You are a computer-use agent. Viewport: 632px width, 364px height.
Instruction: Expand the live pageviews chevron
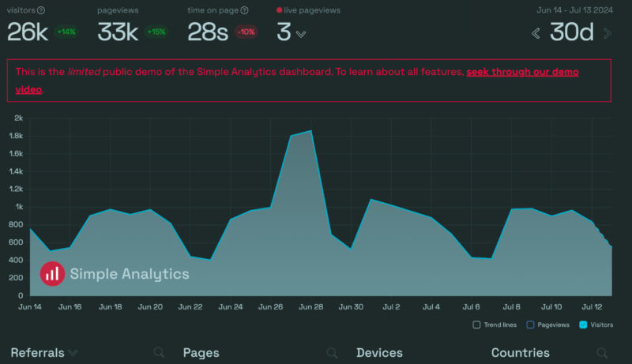pyautogui.click(x=301, y=34)
